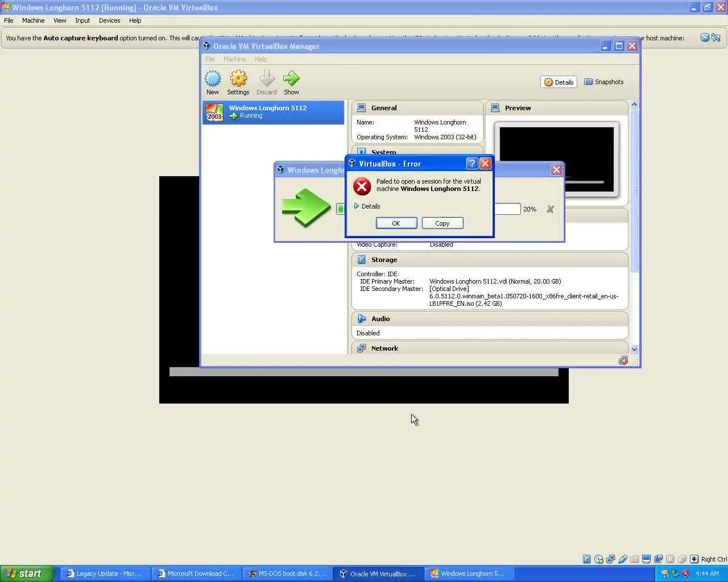
Task: Switch to the Legacy Update taskbar window
Action: tap(105, 573)
